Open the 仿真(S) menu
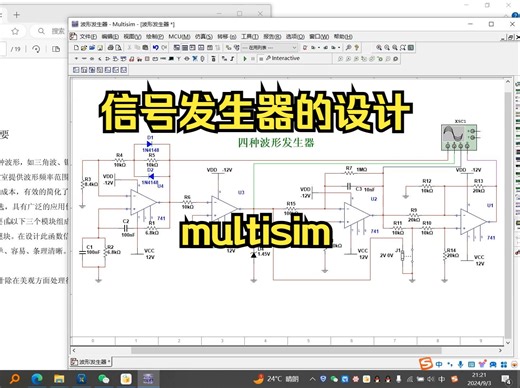This screenshot has width=520, height=388. pyautogui.click(x=204, y=36)
